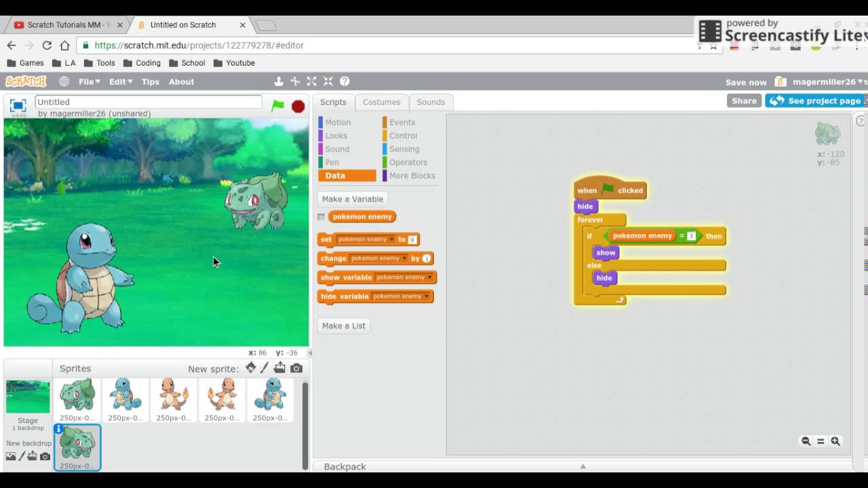The width and height of the screenshot is (868, 488).
Task: Choose backdrop from library icon
Action: [x=11, y=456]
